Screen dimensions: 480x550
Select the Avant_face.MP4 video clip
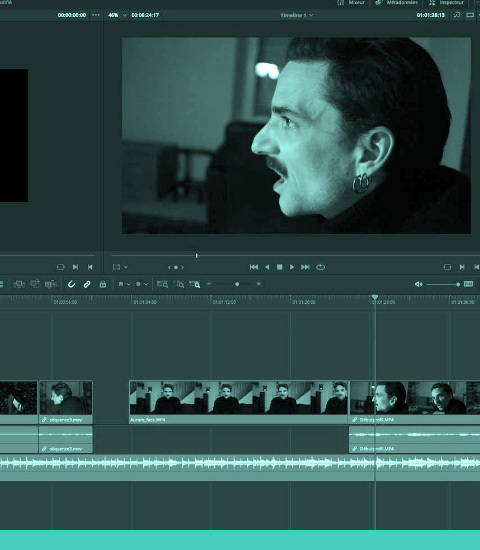tap(239, 402)
